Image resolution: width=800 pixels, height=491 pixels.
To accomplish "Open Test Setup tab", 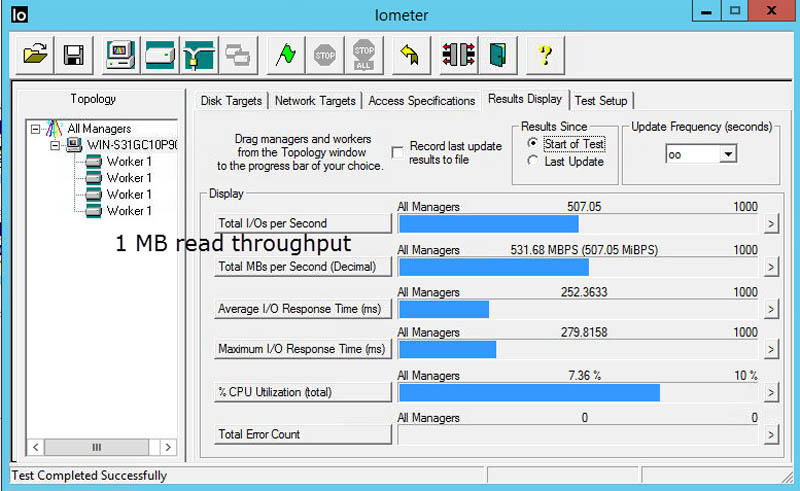I will click(601, 101).
